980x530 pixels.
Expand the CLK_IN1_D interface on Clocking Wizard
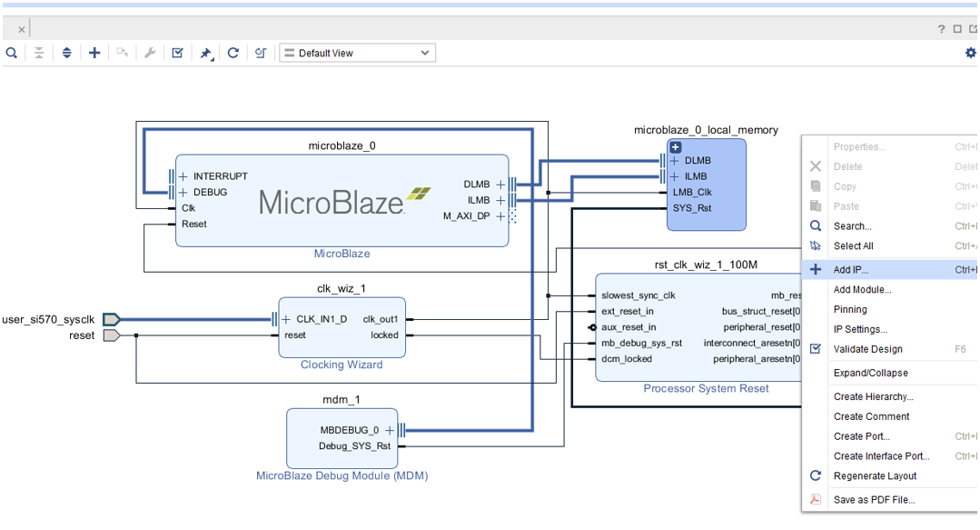[x=286, y=319]
